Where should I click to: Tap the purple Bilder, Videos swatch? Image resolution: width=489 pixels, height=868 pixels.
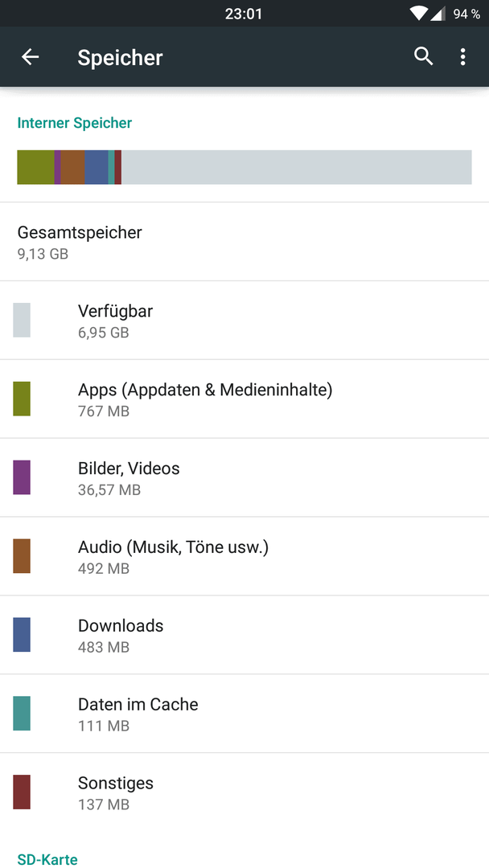22,477
